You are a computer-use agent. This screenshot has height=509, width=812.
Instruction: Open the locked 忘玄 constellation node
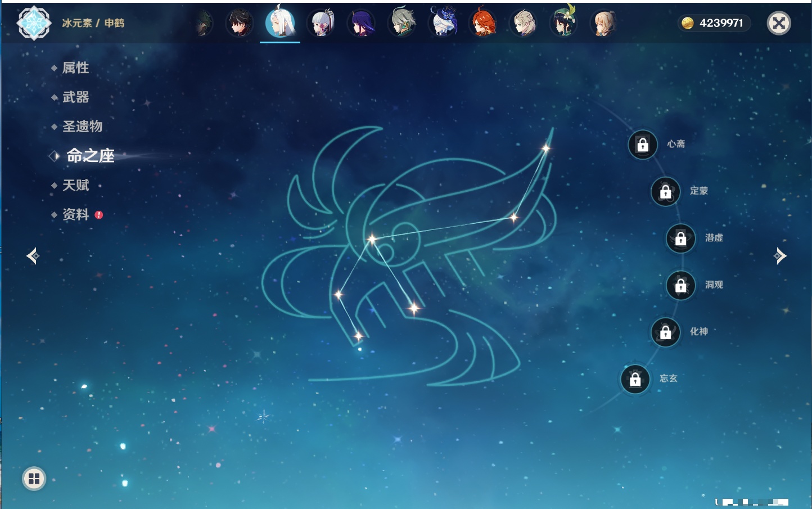coord(635,379)
